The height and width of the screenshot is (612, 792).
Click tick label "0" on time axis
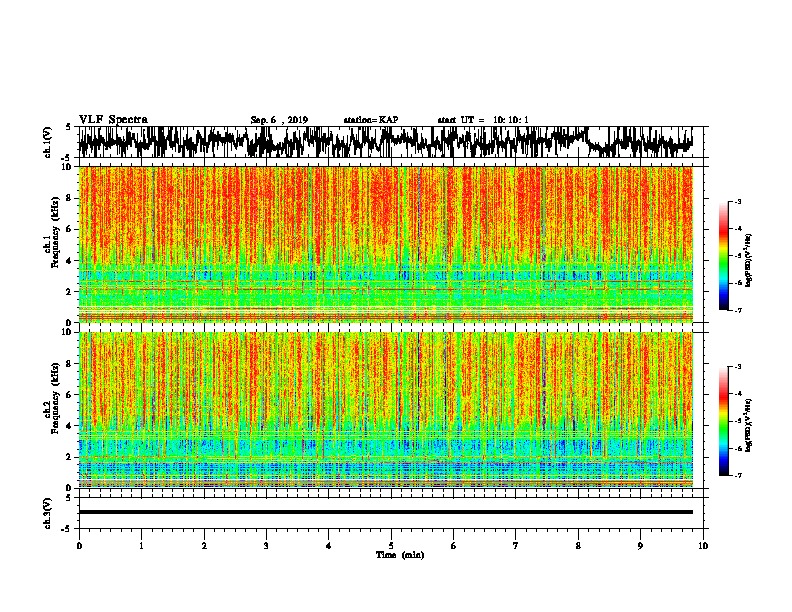[79, 546]
